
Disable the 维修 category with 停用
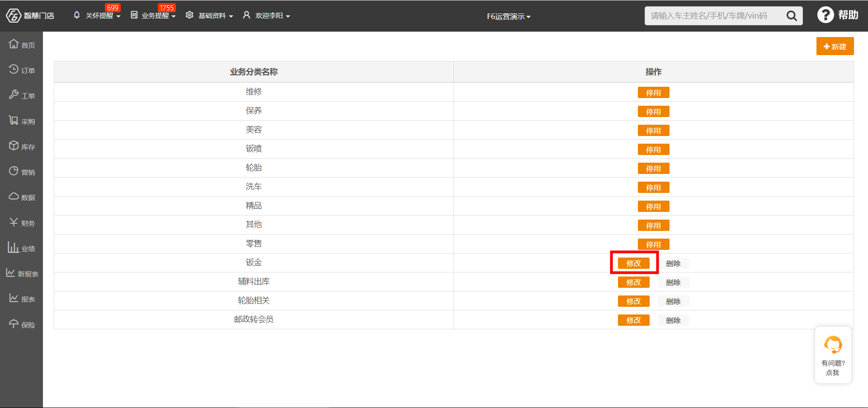653,93
